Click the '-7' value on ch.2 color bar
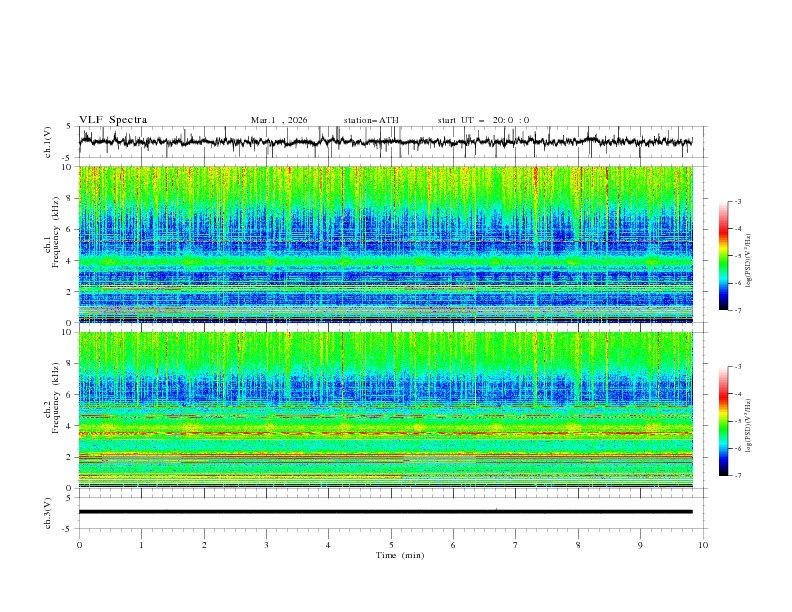The height and width of the screenshot is (612, 792). (x=738, y=476)
